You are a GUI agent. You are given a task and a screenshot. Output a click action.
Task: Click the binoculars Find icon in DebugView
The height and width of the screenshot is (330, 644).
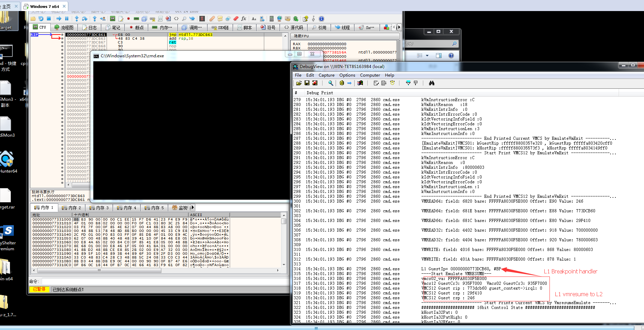tap(431, 83)
